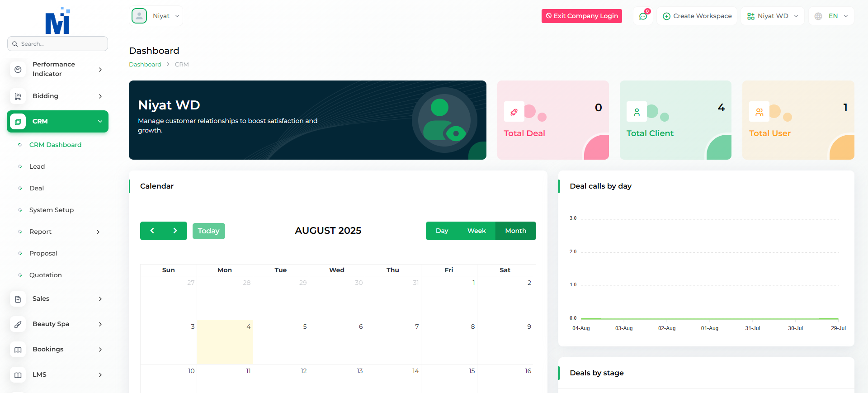Open the Lead menu item
This screenshot has height=393, width=868.
coord(37,166)
